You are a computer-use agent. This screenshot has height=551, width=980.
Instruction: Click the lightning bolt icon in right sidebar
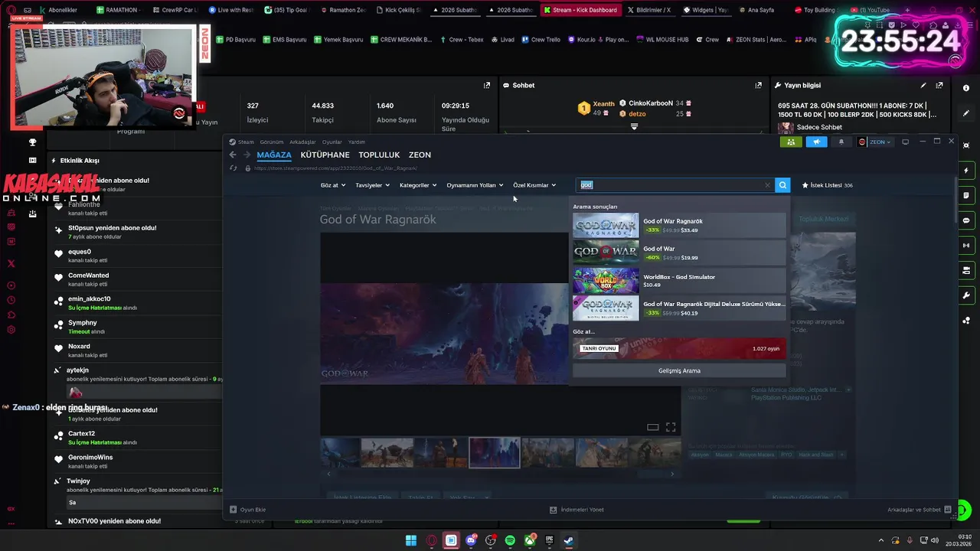pos(966,171)
